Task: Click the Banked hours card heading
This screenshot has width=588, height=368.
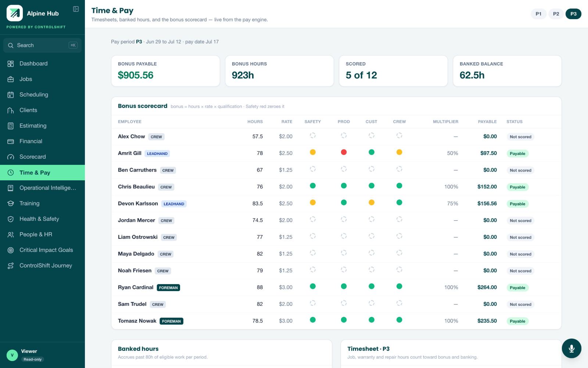Action: tap(138, 349)
